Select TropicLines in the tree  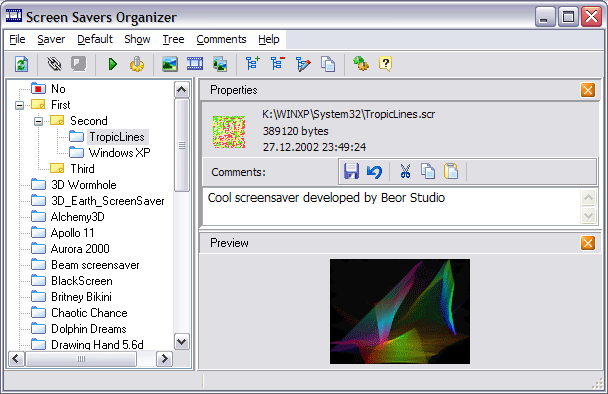[117, 137]
